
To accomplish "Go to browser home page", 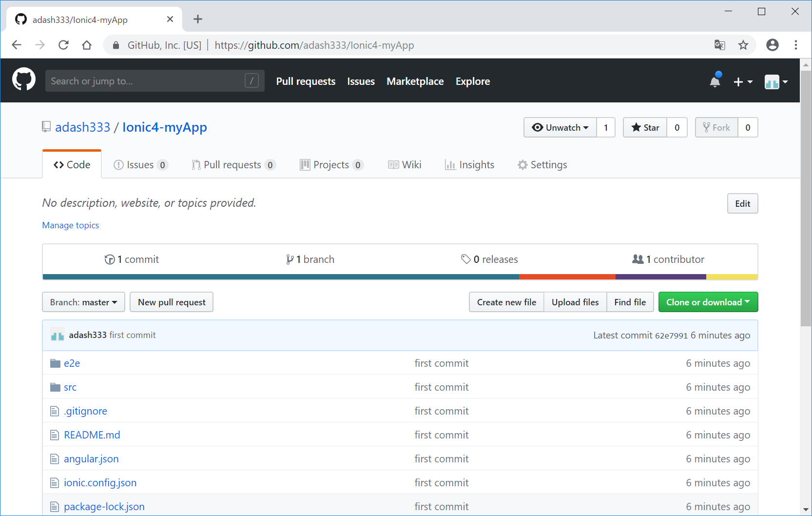I will point(87,45).
